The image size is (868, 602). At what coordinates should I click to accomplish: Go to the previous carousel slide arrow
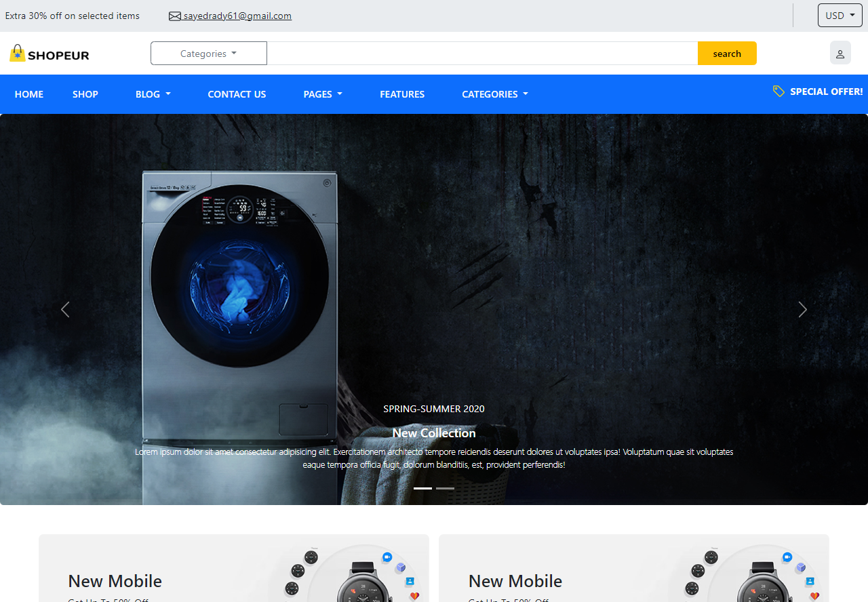tap(65, 310)
